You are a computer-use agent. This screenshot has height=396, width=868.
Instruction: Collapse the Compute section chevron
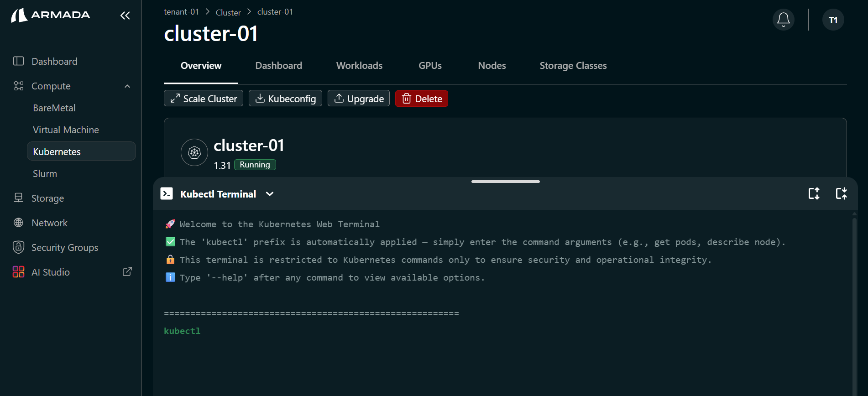click(x=127, y=86)
